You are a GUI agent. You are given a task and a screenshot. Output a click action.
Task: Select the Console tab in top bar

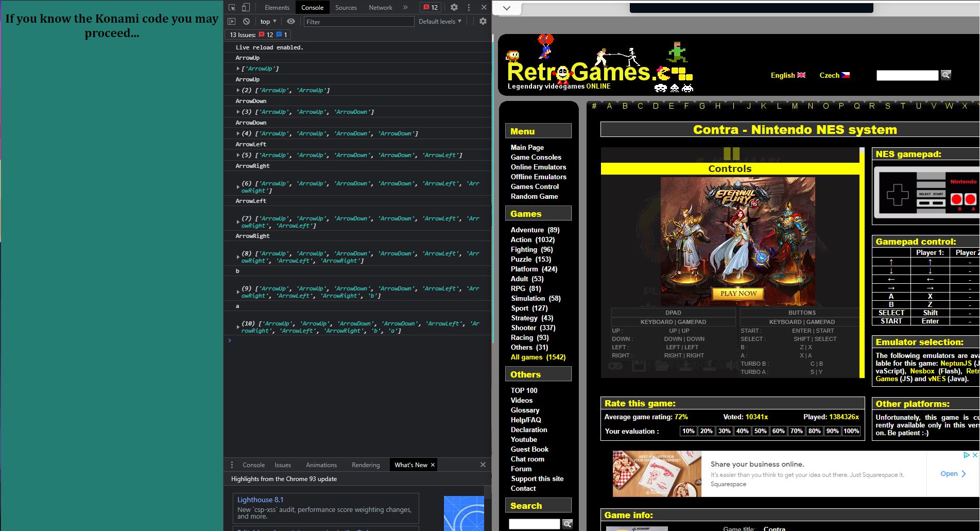tap(312, 7)
